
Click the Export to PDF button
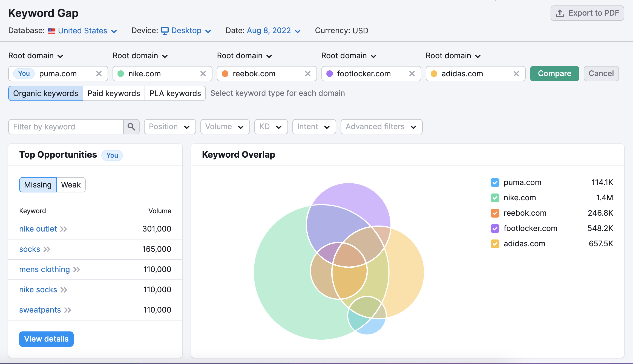point(587,13)
